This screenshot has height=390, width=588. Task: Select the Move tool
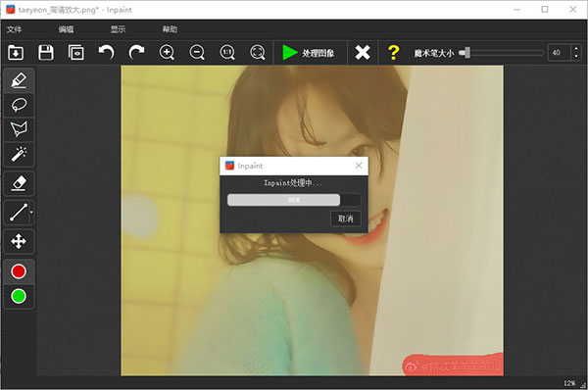click(19, 241)
